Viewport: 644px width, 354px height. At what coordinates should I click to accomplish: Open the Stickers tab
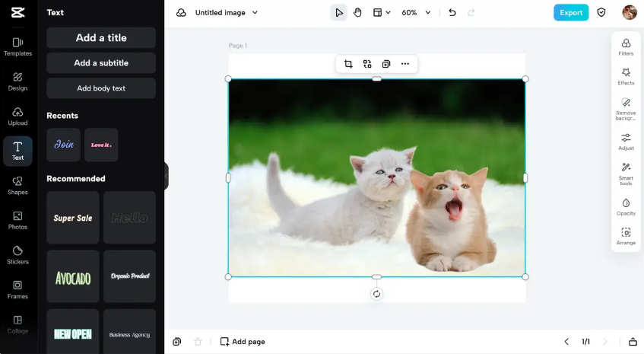pos(17,255)
